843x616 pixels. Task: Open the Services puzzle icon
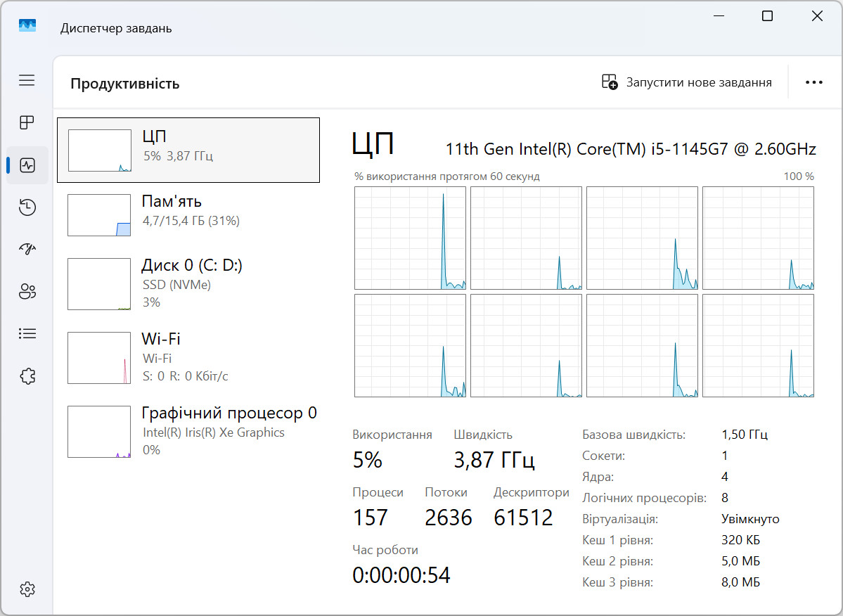click(27, 376)
